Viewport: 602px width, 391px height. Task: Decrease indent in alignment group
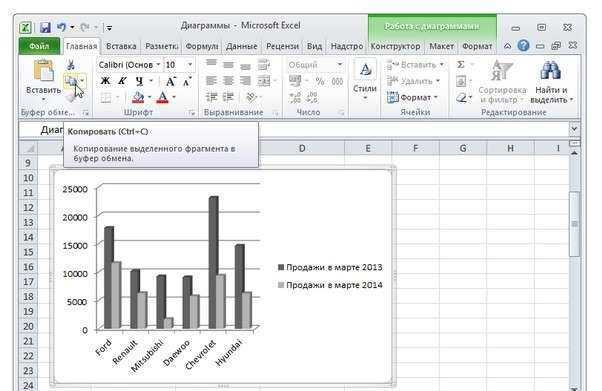click(x=211, y=98)
